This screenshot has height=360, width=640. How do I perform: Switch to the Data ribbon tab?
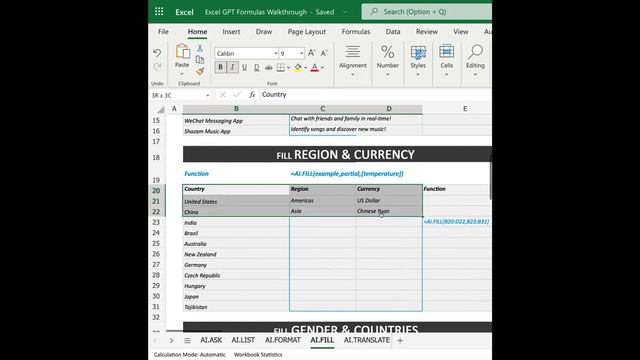click(x=393, y=31)
